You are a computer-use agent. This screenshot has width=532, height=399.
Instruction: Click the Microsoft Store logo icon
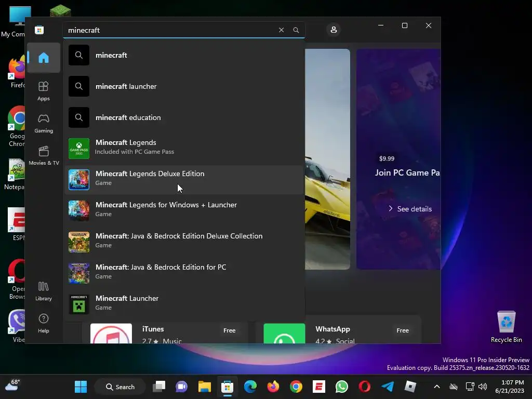(x=39, y=30)
